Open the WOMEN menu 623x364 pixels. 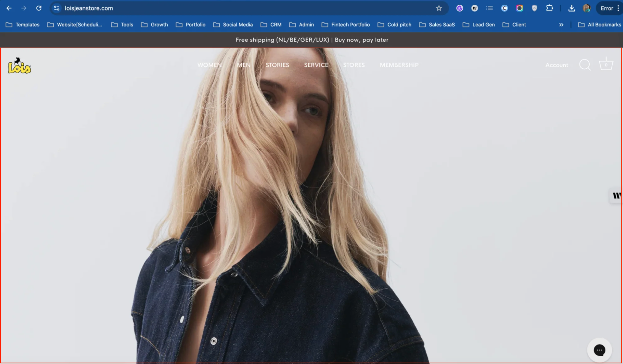(209, 65)
